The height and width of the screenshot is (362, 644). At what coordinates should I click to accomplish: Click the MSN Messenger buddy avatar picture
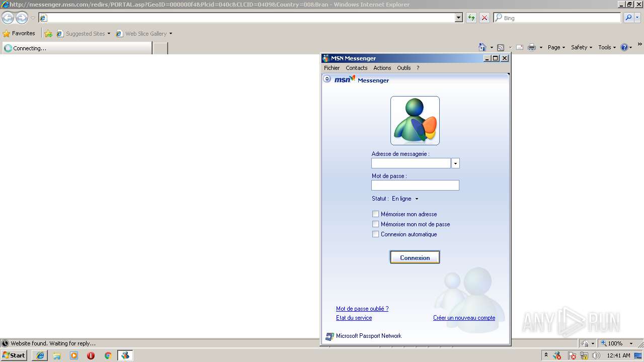(415, 121)
